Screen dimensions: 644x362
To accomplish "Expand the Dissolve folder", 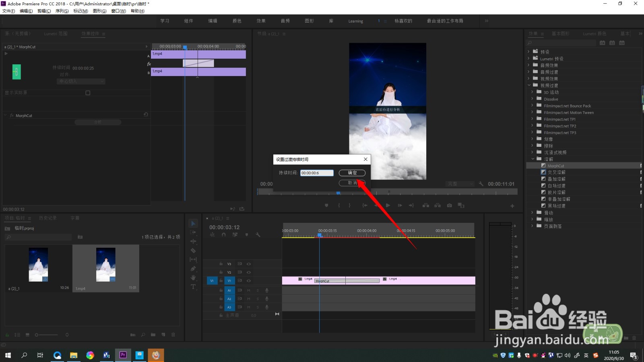I will [x=532, y=99].
